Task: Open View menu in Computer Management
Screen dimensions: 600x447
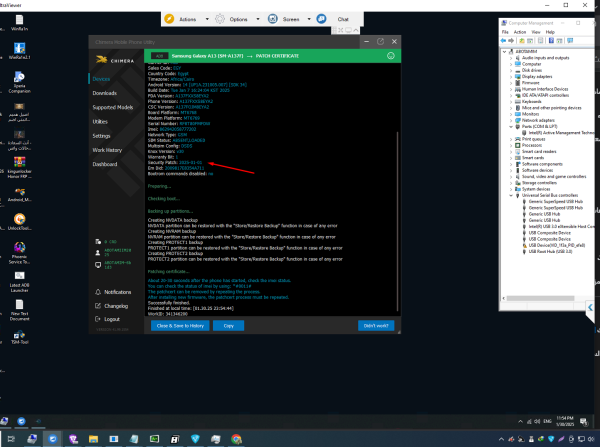Action: point(536,32)
